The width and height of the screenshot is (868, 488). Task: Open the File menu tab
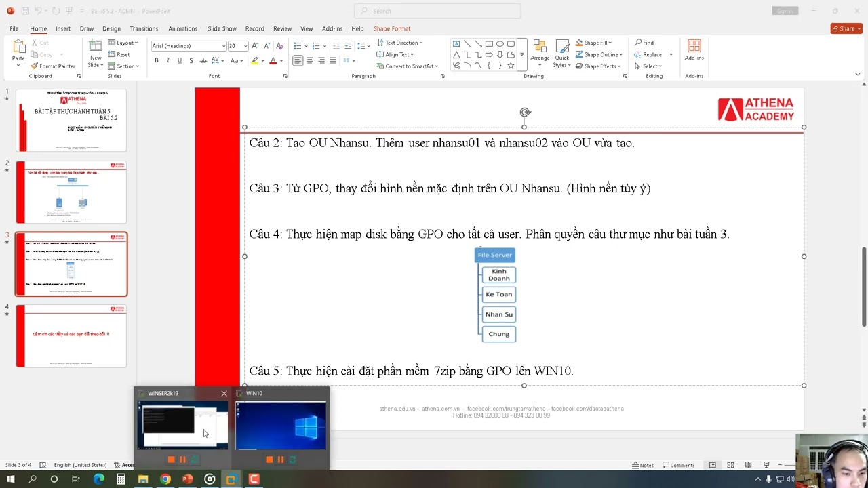14,28
